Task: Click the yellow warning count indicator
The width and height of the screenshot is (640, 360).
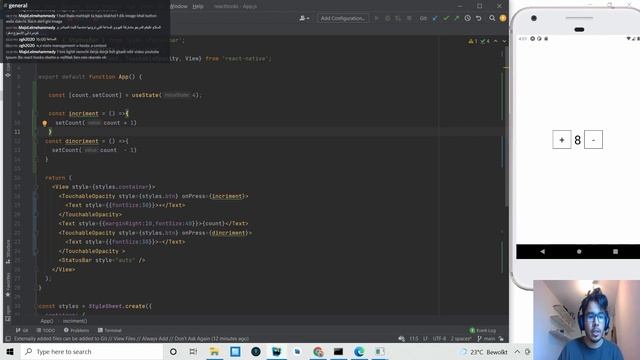Action: (473, 41)
